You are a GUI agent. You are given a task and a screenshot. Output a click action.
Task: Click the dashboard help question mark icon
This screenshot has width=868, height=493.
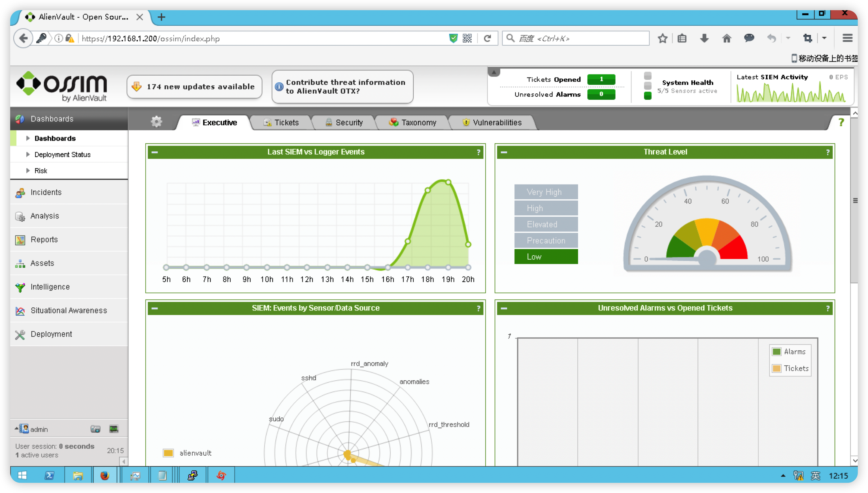[841, 122]
